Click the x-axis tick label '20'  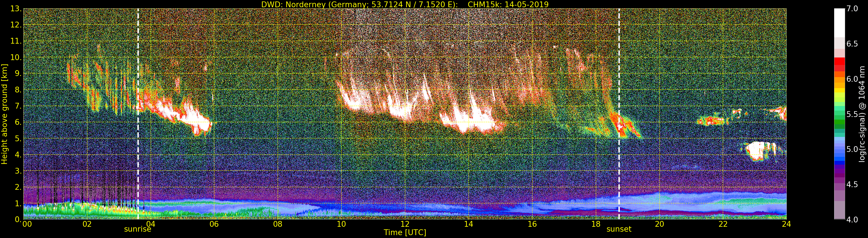659,224
